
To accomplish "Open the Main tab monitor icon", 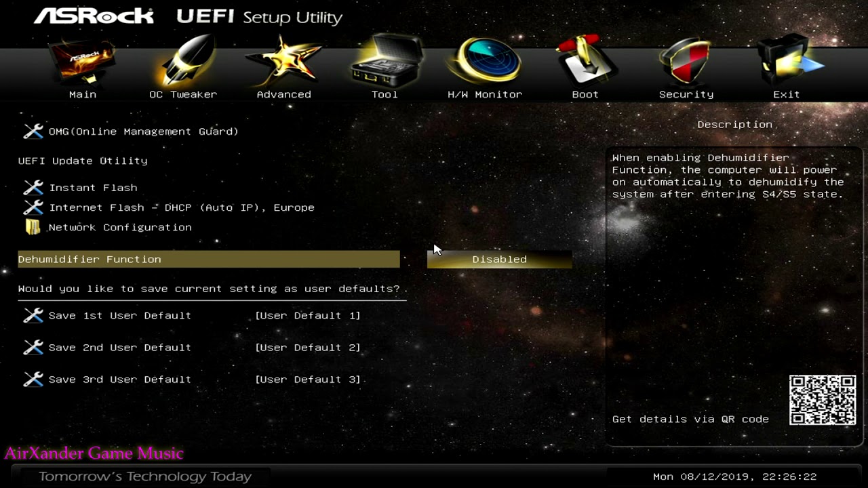I will [82, 62].
